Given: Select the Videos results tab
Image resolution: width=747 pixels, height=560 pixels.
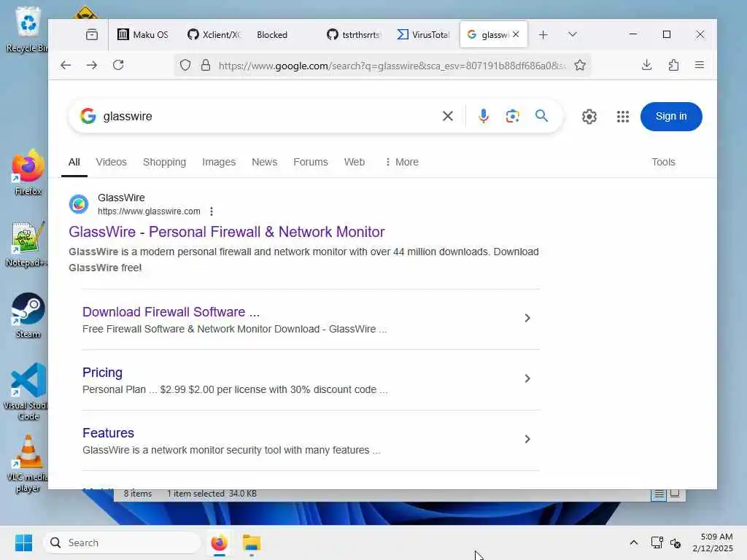Looking at the screenshot, I should point(111,162).
